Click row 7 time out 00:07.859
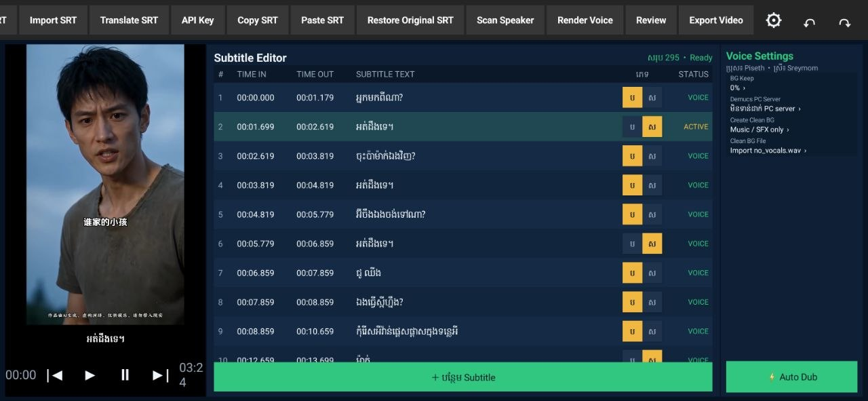 pyautogui.click(x=315, y=273)
